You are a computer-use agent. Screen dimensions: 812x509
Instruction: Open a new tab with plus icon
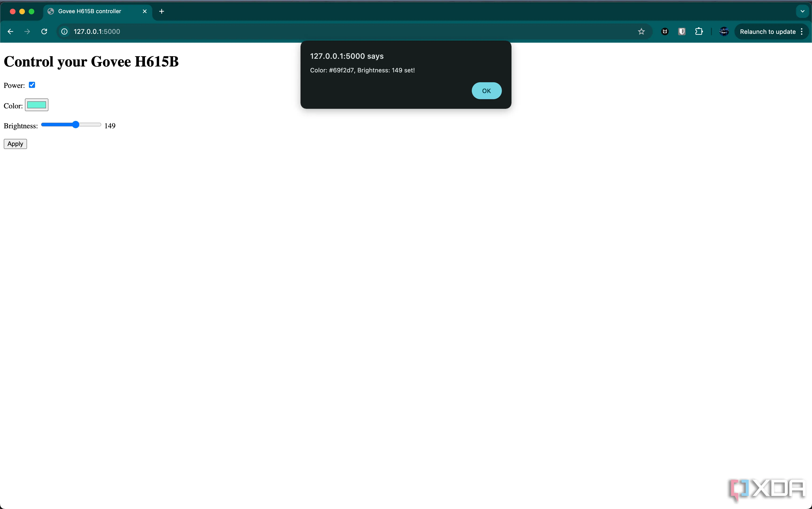coord(161,12)
